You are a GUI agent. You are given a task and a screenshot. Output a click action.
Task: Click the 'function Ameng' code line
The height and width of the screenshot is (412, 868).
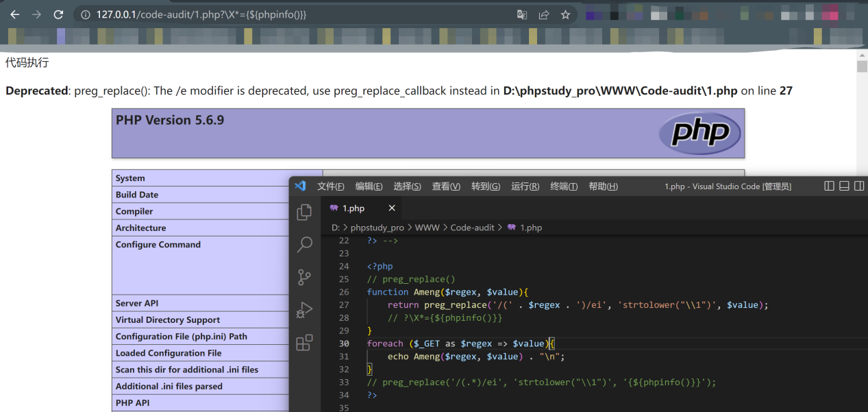(447, 292)
